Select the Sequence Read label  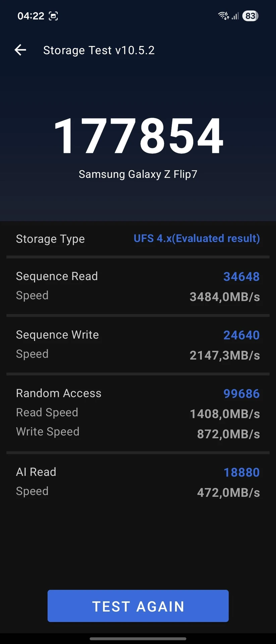(57, 276)
